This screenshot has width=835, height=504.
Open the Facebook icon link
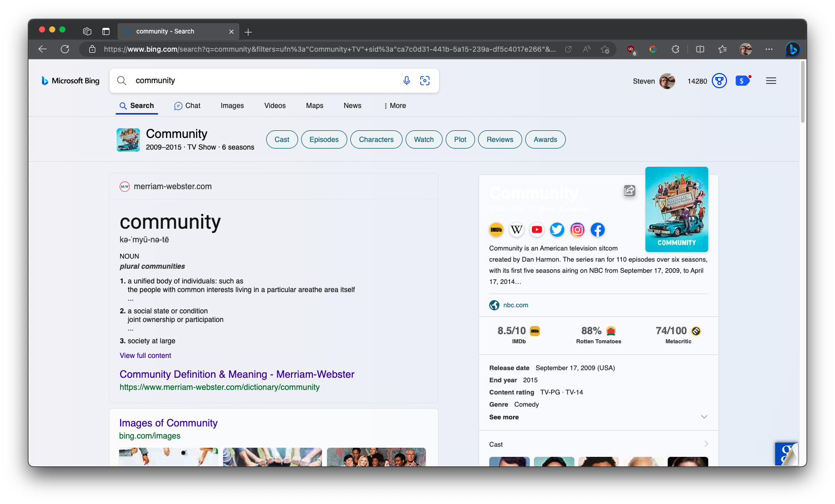[x=598, y=230]
